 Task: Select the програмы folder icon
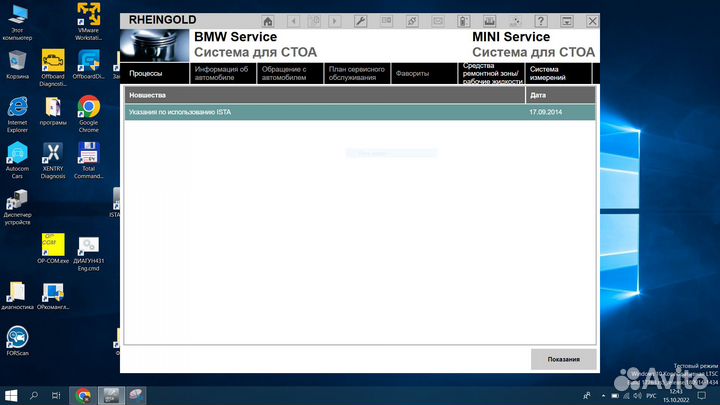click(x=53, y=111)
